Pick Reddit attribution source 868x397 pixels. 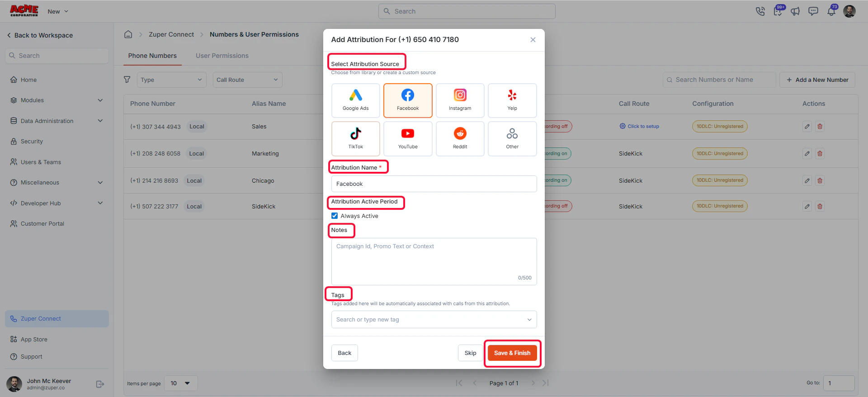[460, 139]
